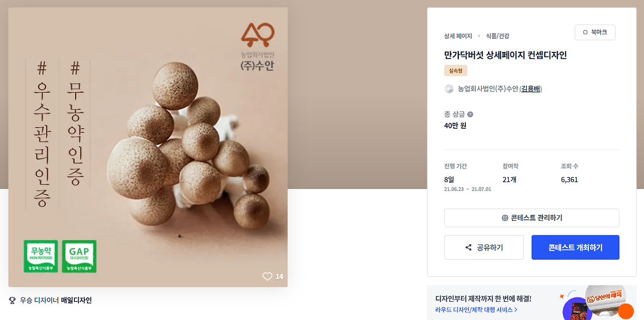Open the 매일디자인 winner designer link
This screenshot has height=320, width=644.
pyautogui.click(x=76, y=300)
